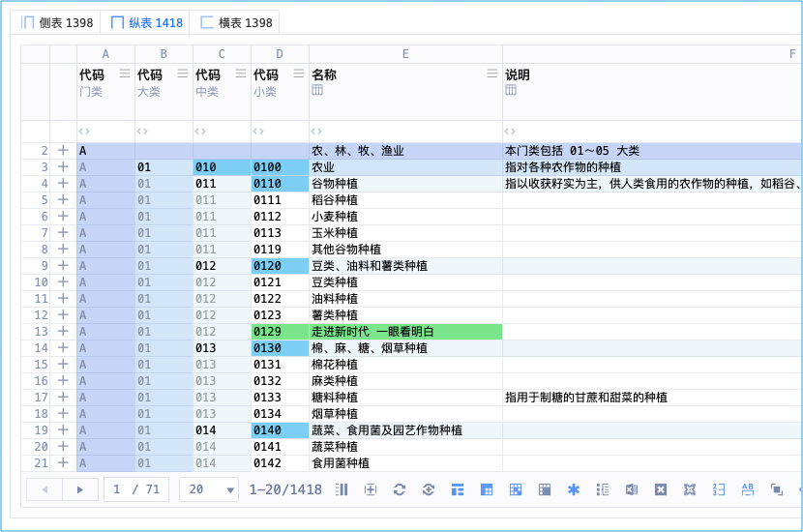Click the Excel export icon

click(x=632, y=489)
